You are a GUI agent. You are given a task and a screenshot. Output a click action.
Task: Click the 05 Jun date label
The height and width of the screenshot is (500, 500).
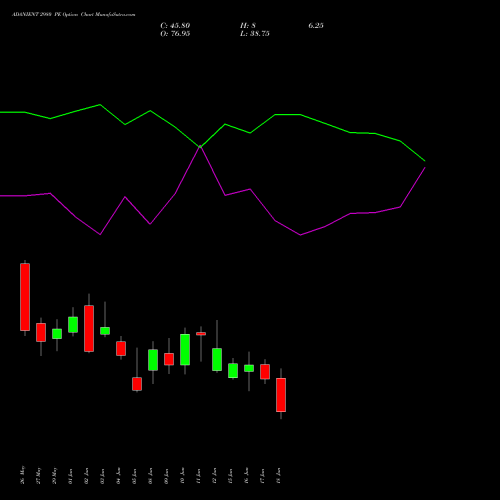(135, 476)
